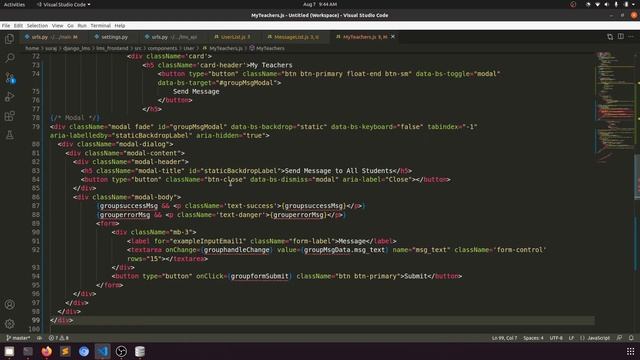The image size is (640, 360).
Task: Click 'Send Message' text on line 75
Action: pyautogui.click(x=196, y=91)
